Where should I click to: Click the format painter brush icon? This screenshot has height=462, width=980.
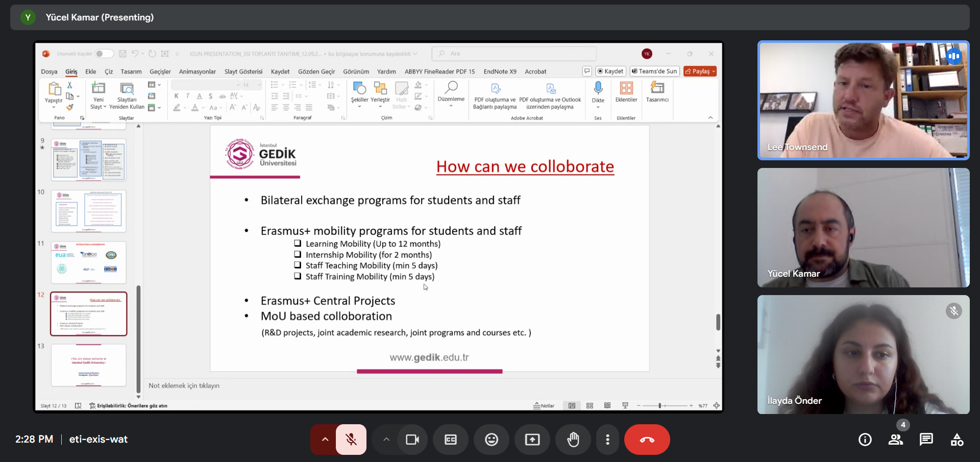click(70, 107)
